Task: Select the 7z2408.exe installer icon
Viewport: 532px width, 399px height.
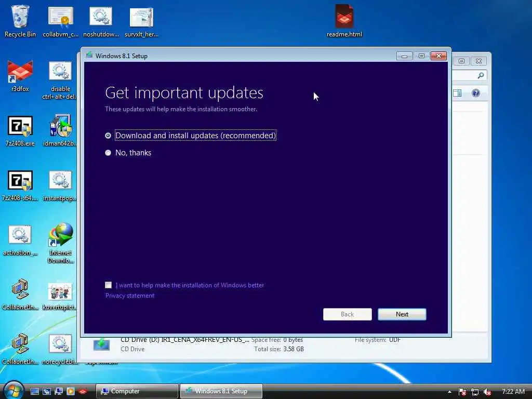Action: coord(20,130)
